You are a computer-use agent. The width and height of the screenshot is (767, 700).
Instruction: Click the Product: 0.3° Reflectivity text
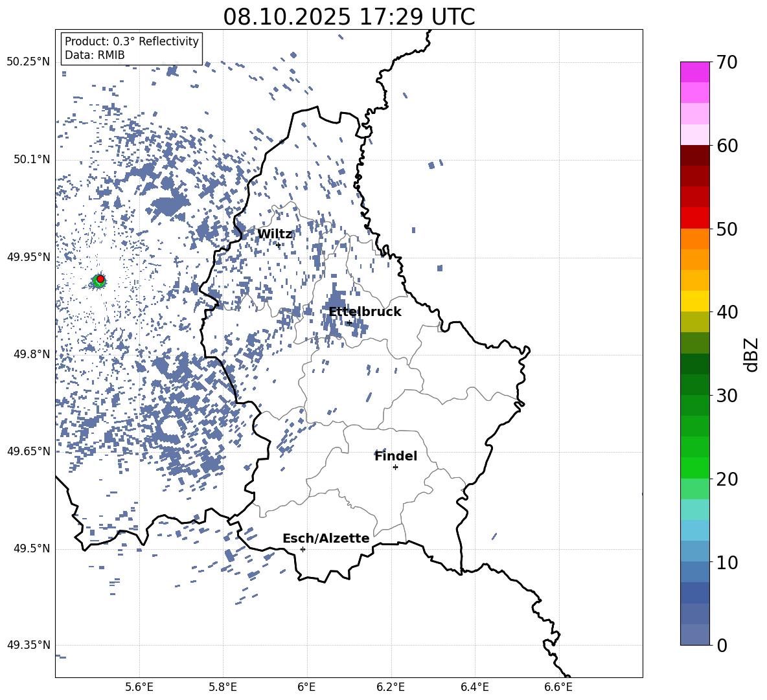pos(132,41)
